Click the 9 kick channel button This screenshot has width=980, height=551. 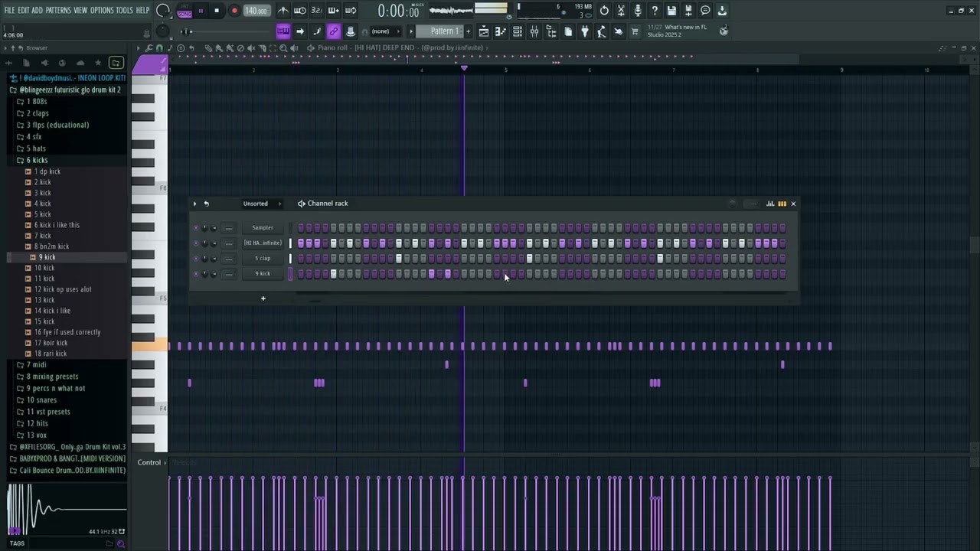click(263, 274)
